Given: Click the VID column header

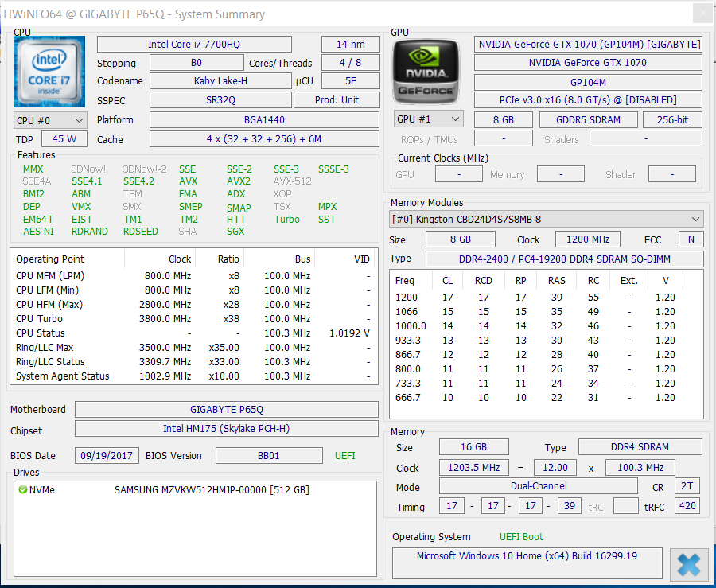Looking at the screenshot, I should pos(344,259).
